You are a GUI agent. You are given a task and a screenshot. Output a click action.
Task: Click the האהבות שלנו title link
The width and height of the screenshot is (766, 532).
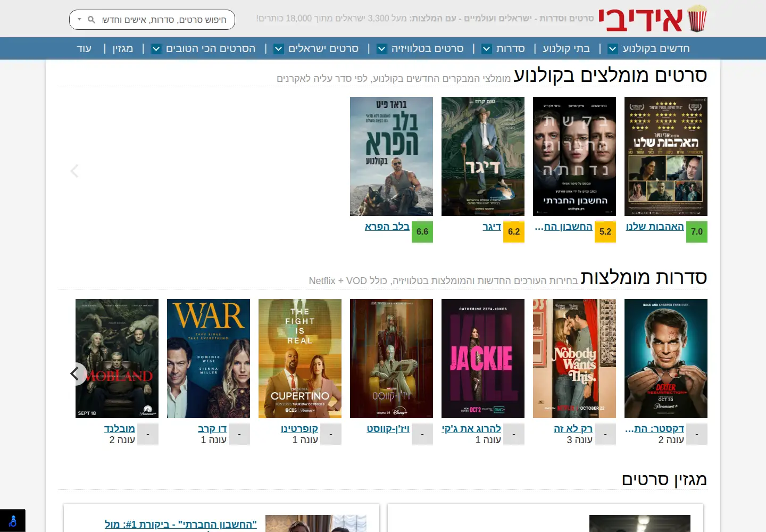[x=655, y=227]
